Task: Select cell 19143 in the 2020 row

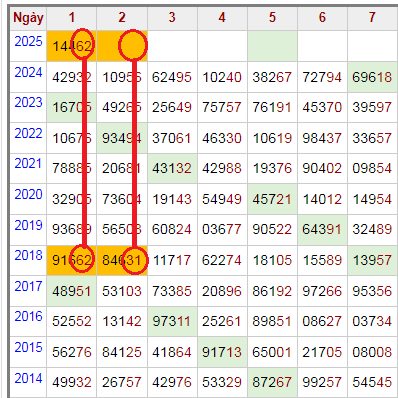Action: click(172, 199)
